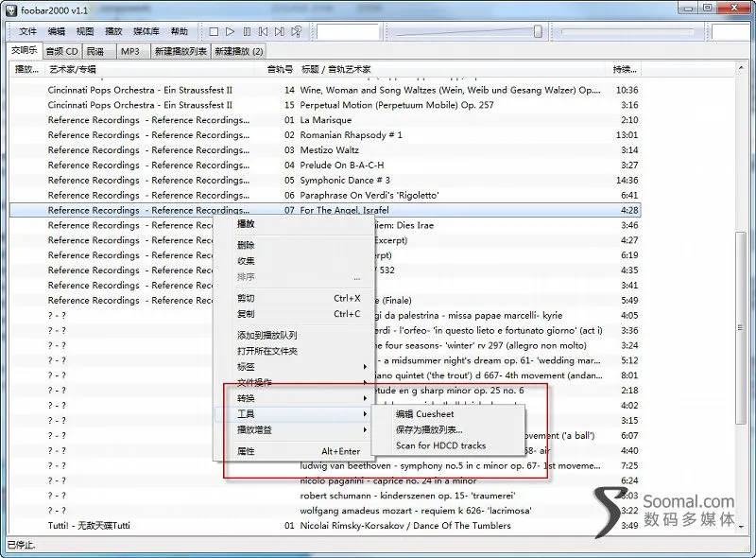Choose 打开所在文件夹 in context menu
The width and height of the screenshot is (756, 558).
click(294, 351)
